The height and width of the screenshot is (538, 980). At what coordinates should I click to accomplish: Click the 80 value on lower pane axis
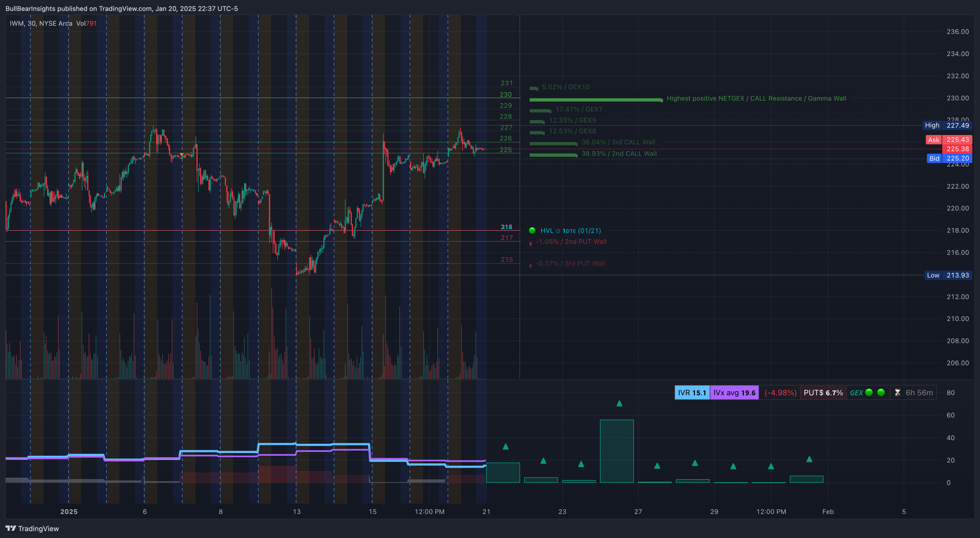coord(950,393)
